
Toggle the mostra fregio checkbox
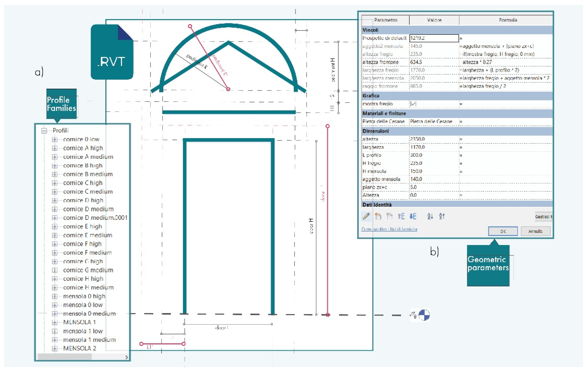[413, 104]
